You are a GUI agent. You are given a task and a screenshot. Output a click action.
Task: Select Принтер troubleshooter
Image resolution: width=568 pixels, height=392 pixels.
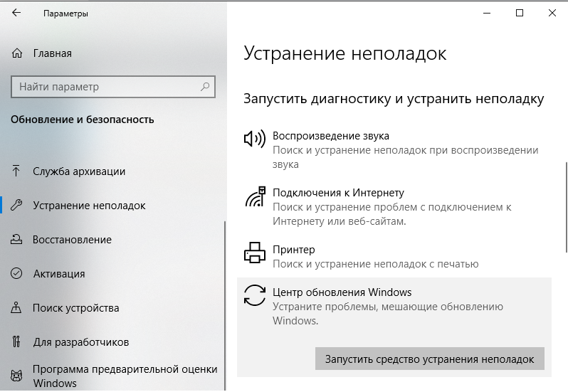(x=394, y=256)
